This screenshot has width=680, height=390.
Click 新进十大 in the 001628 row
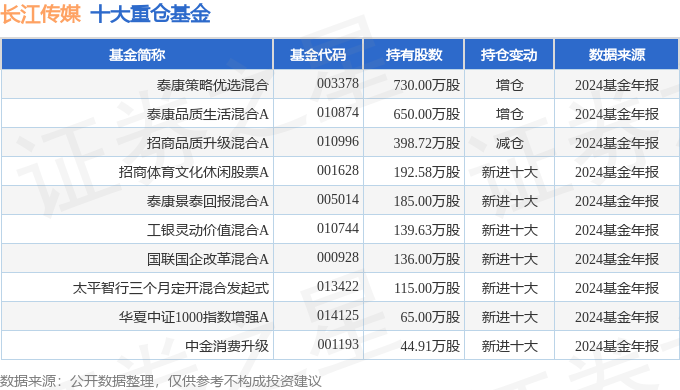coord(510,172)
